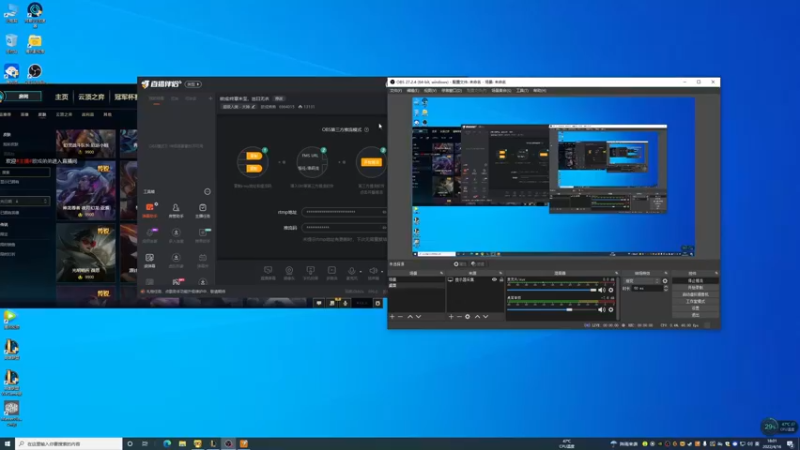Click 启动虚拟摄像机 in OBS controls

pos(695,294)
